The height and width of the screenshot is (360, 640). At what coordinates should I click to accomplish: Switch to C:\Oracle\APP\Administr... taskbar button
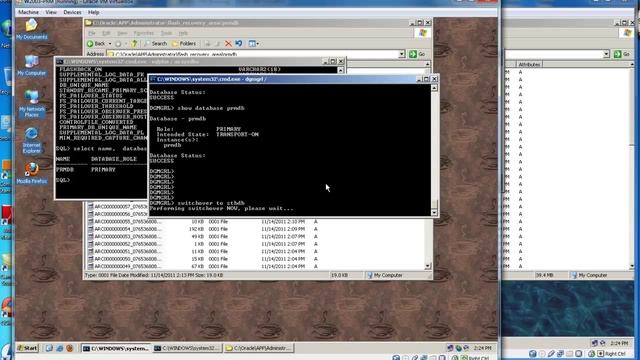[259, 348]
